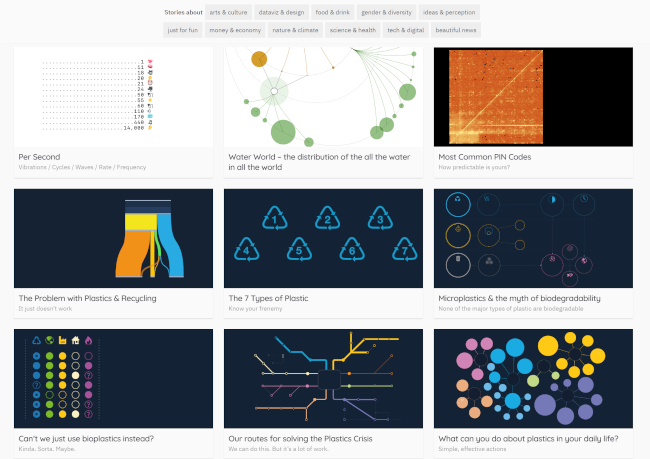Open the plastics crisis routes map thumbnail

tap(323, 378)
